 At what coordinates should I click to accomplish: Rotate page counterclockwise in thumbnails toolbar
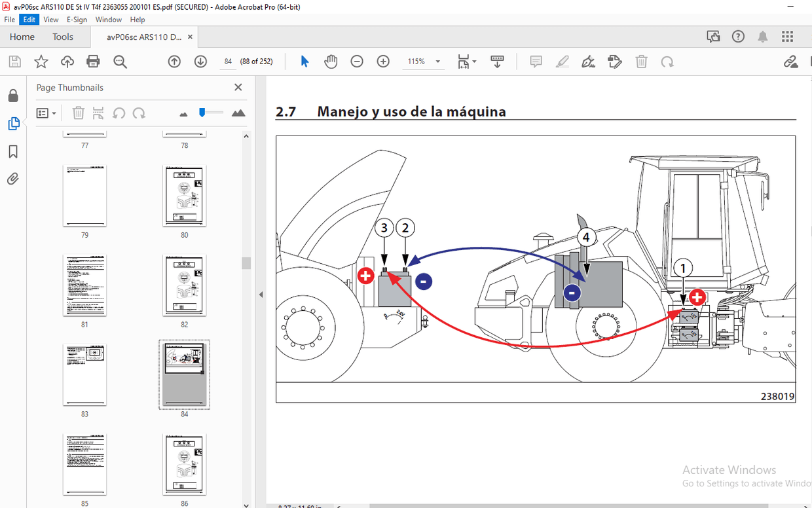[x=119, y=113]
